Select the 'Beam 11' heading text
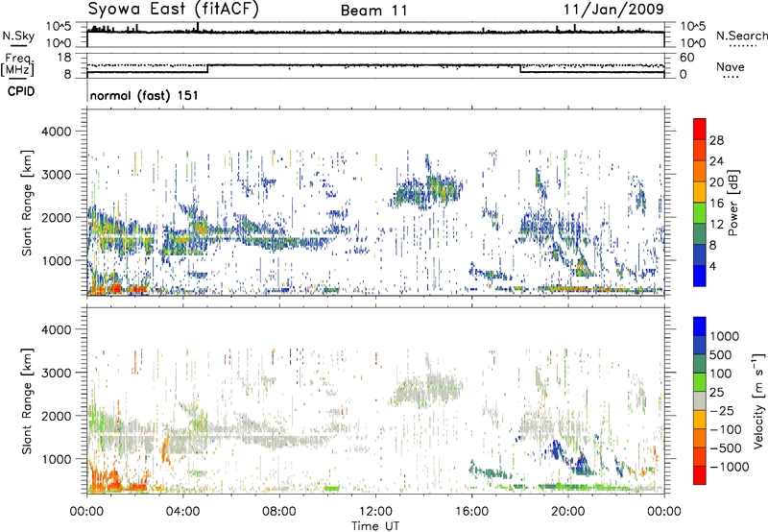768x532 pixels. coord(374,11)
